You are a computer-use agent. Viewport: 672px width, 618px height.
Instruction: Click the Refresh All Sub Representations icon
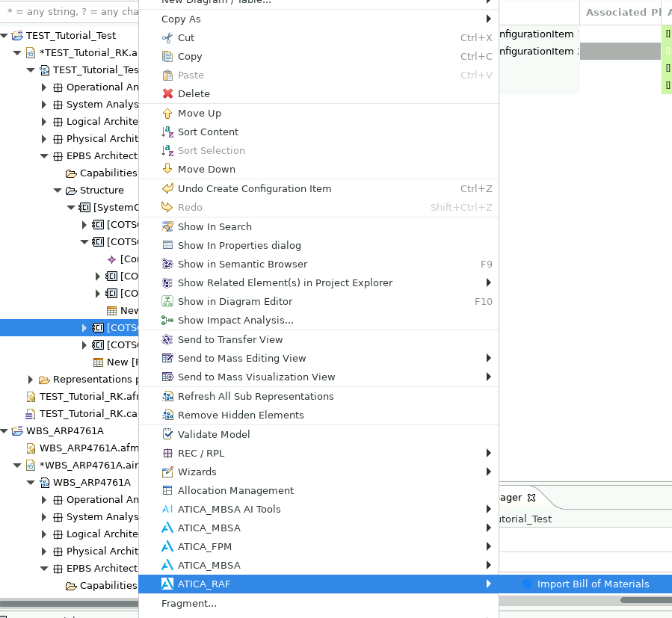167,396
